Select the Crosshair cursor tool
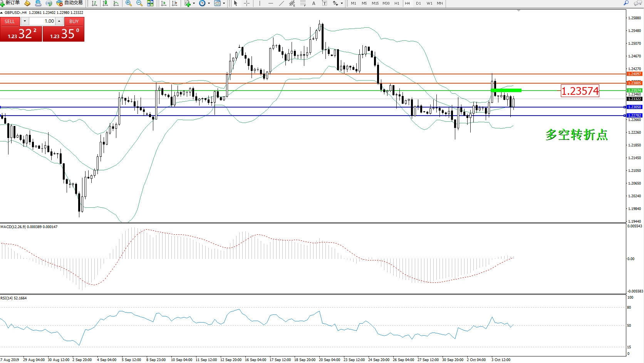 [x=247, y=3]
